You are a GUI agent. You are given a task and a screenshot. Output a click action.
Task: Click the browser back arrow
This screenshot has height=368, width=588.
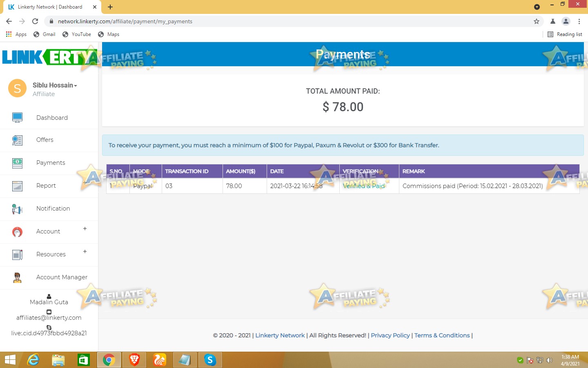[x=9, y=21]
